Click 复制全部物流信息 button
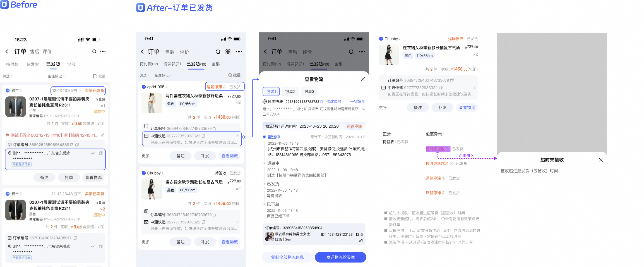 tap(287, 257)
